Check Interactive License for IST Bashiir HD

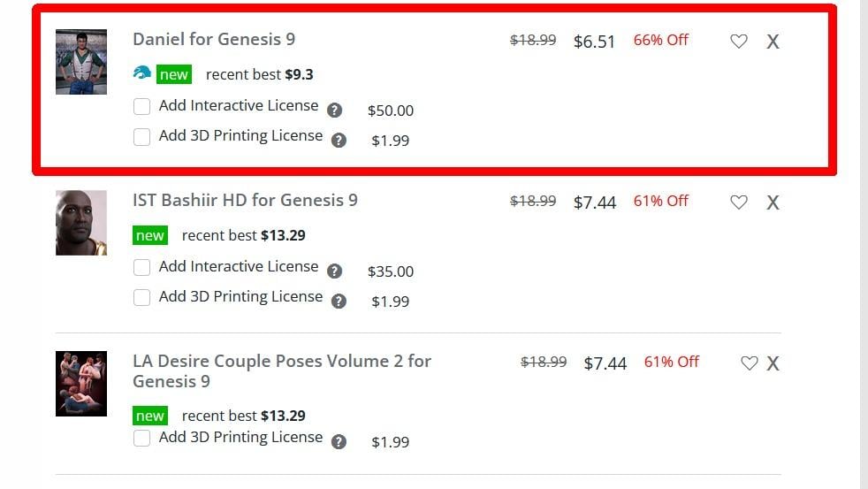[141, 268]
